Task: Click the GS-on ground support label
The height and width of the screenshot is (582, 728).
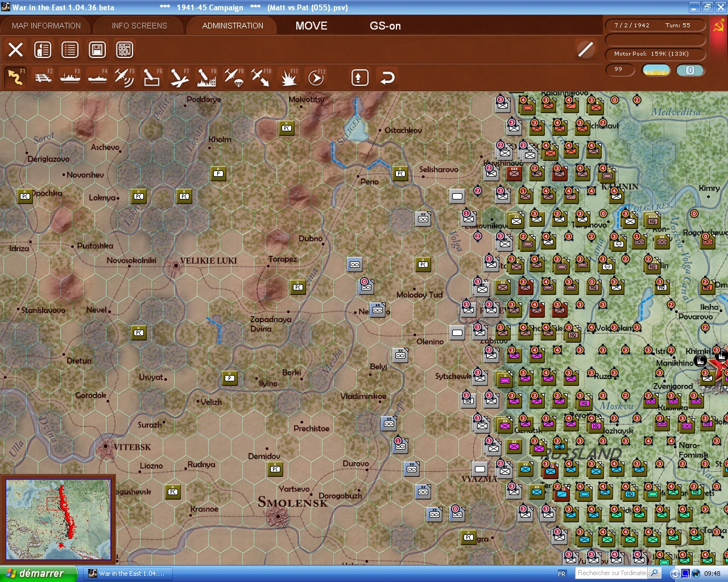Action: (385, 26)
